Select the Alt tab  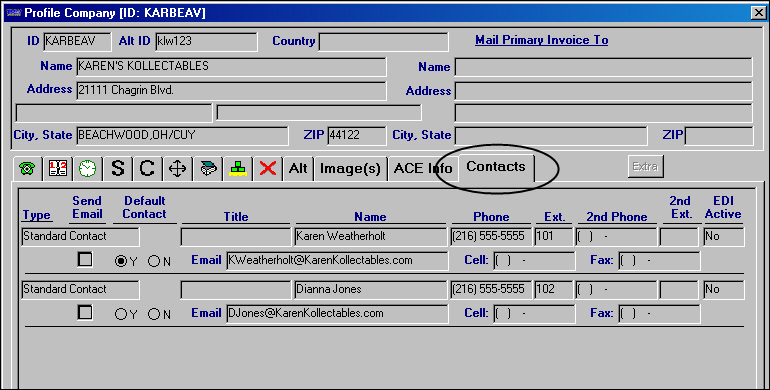click(x=298, y=168)
